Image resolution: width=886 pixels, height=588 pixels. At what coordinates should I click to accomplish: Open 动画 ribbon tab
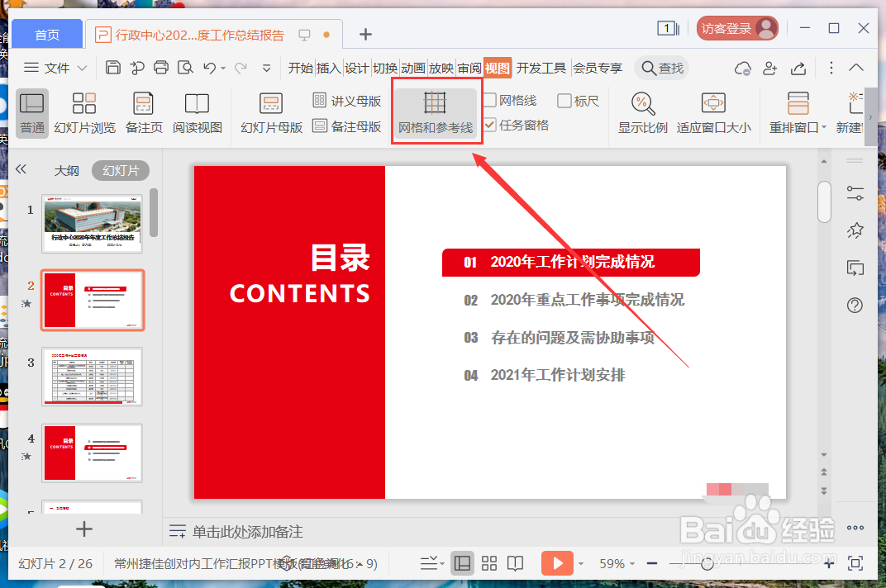pyautogui.click(x=413, y=69)
